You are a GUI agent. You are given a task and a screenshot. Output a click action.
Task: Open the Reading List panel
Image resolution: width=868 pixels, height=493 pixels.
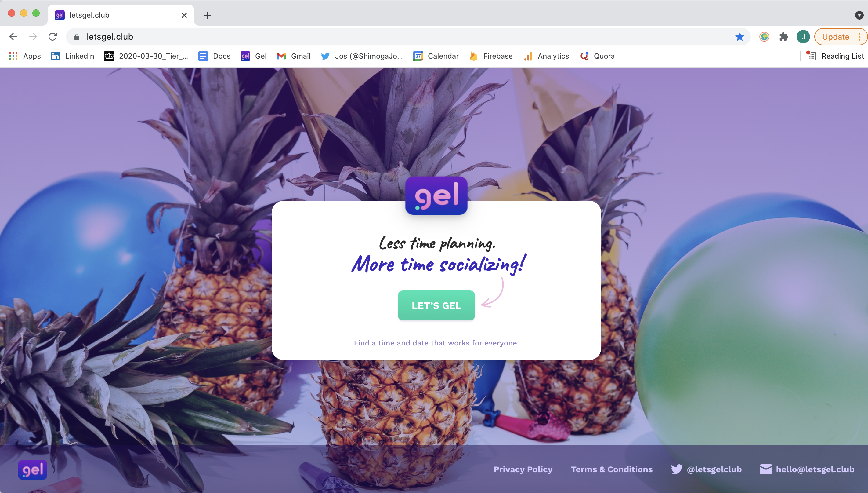[835, 56]
